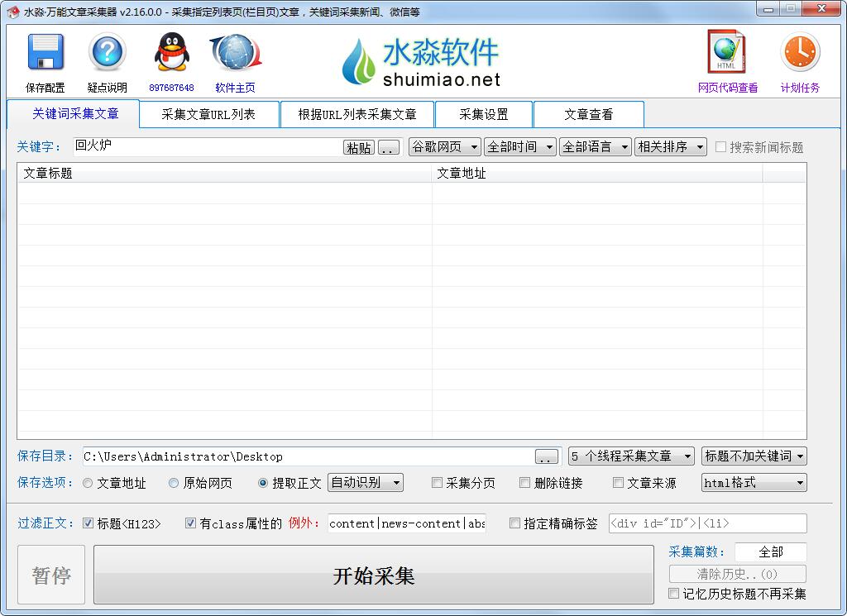Open the 计划任务 clock icon

pyautogui.click(x=799, y=53)
